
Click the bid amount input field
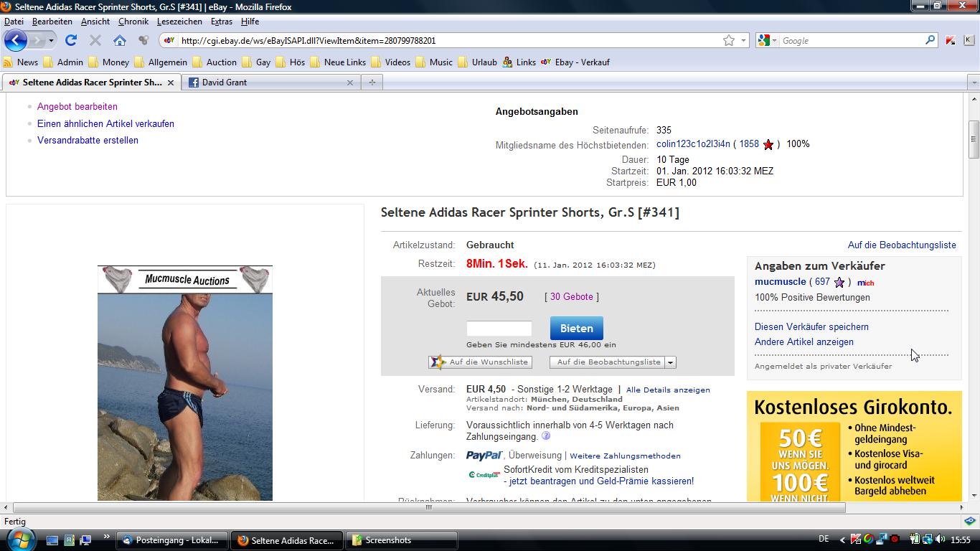499,329
